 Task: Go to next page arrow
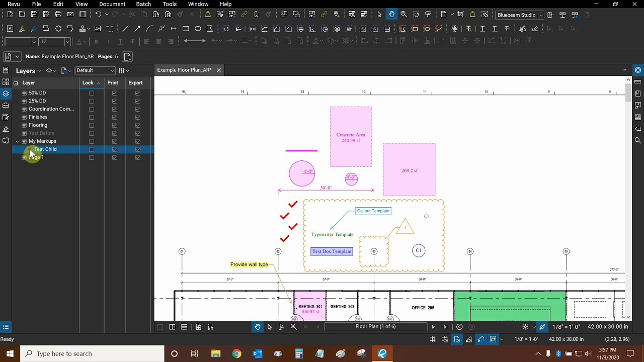pos(433,327)
